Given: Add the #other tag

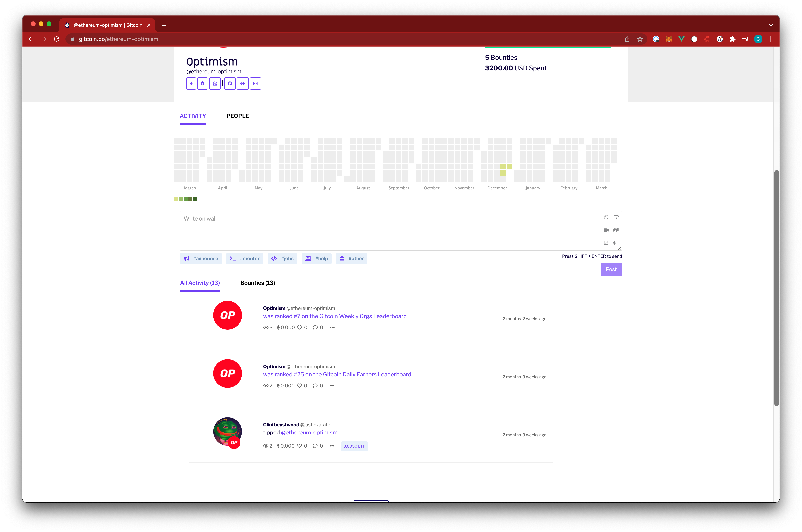Looking at the screenshot, I should pyautogui.click(x=352, y=259).
